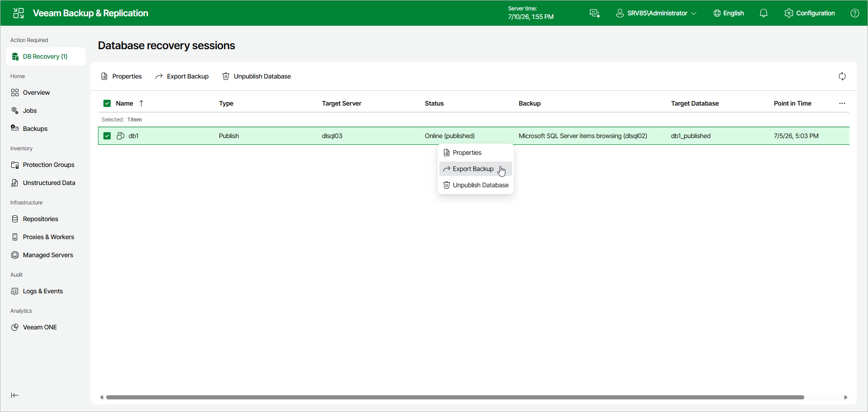
Task: Open Proxies & Workers in the sidebar
Action: (x=46, y=237)
